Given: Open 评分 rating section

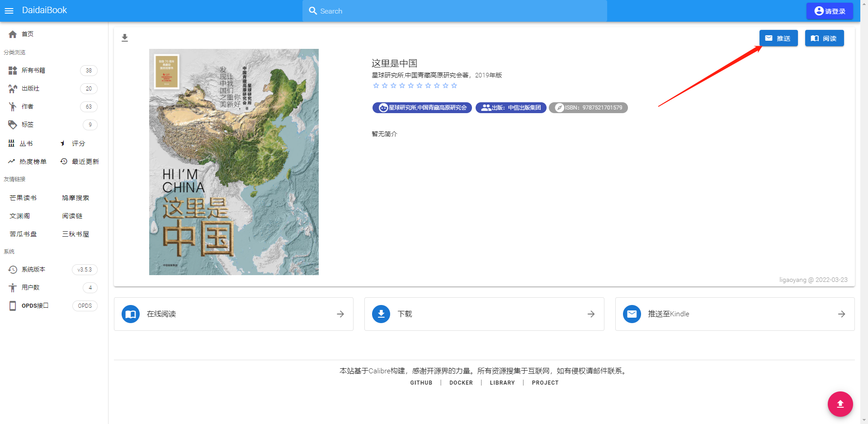Looking at the screenshot, I should coord(78,143).
